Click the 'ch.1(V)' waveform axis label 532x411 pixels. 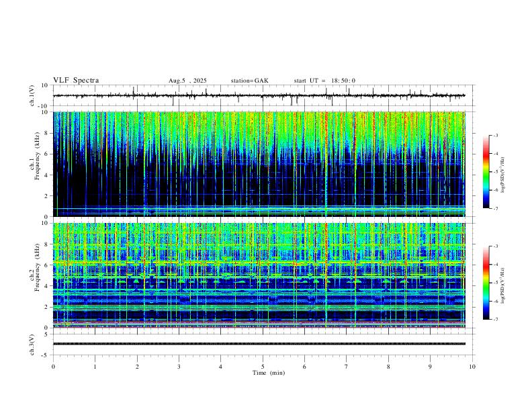click(32, 95)
